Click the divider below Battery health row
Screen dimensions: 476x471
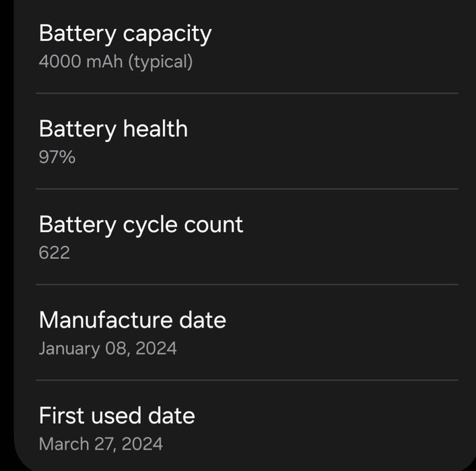(246, 189)
